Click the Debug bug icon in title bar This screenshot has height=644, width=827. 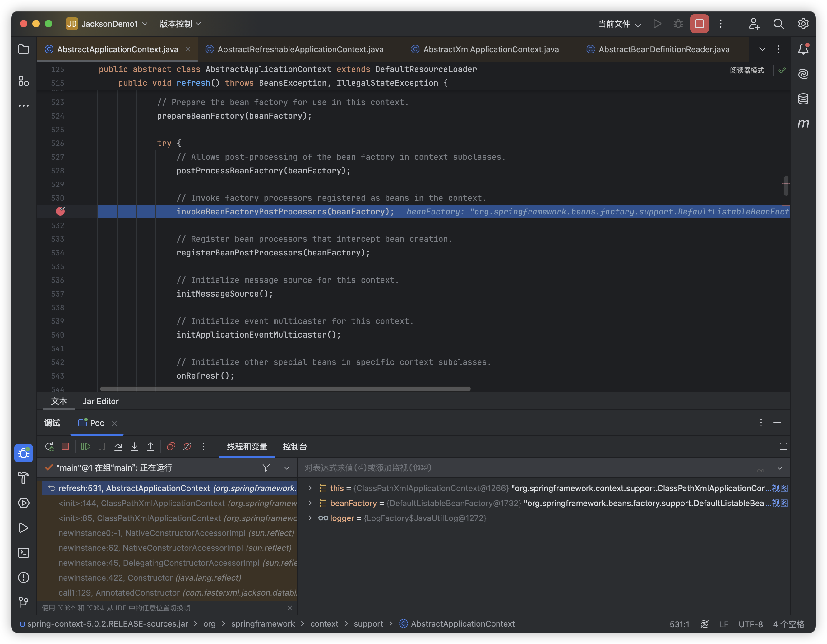pos(678,24)
